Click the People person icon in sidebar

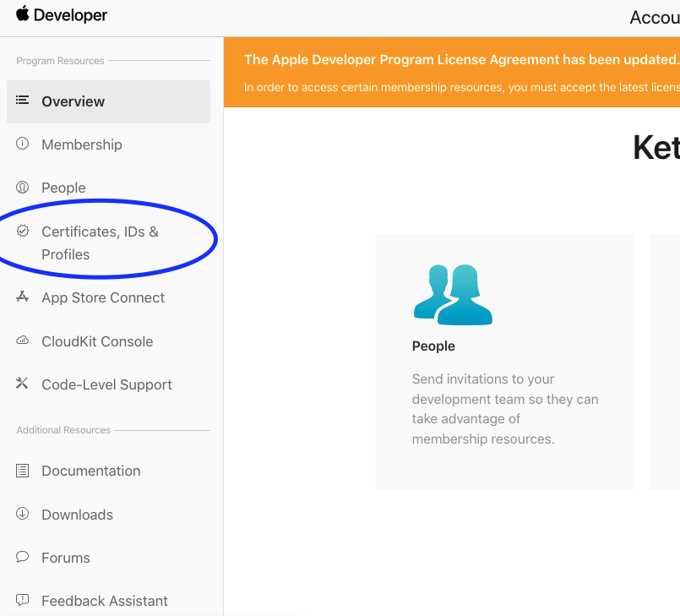pos(22,187)
